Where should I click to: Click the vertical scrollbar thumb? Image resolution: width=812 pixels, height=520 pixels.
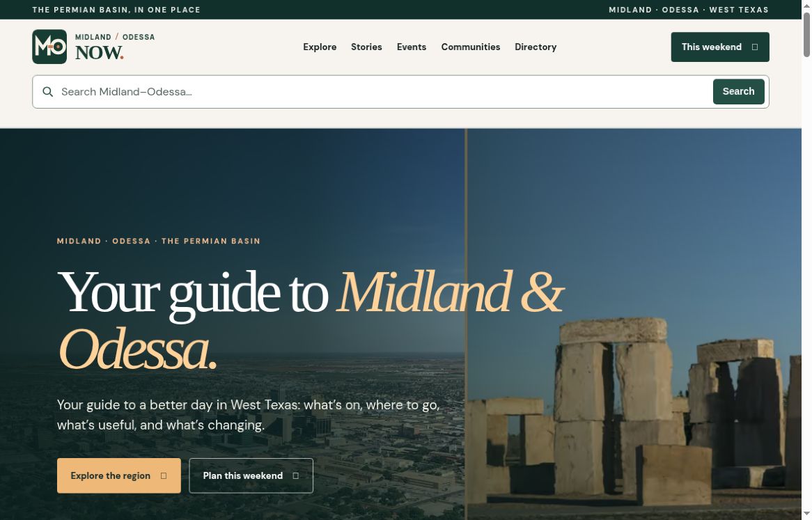[x=806, y=33]
